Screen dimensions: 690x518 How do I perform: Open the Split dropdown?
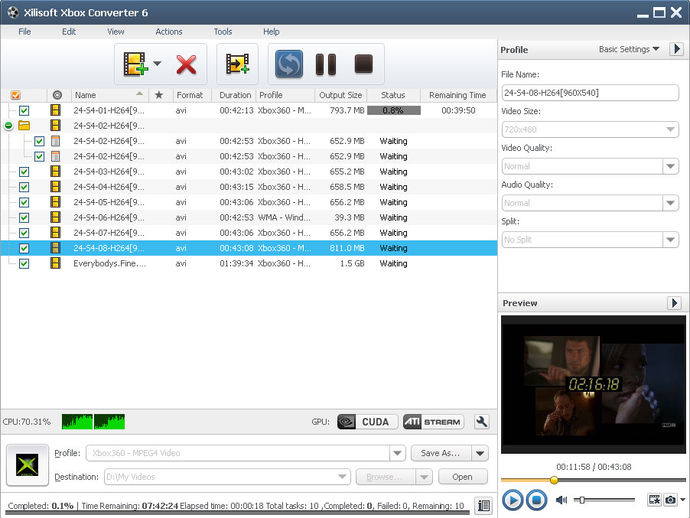click(670, 240)
